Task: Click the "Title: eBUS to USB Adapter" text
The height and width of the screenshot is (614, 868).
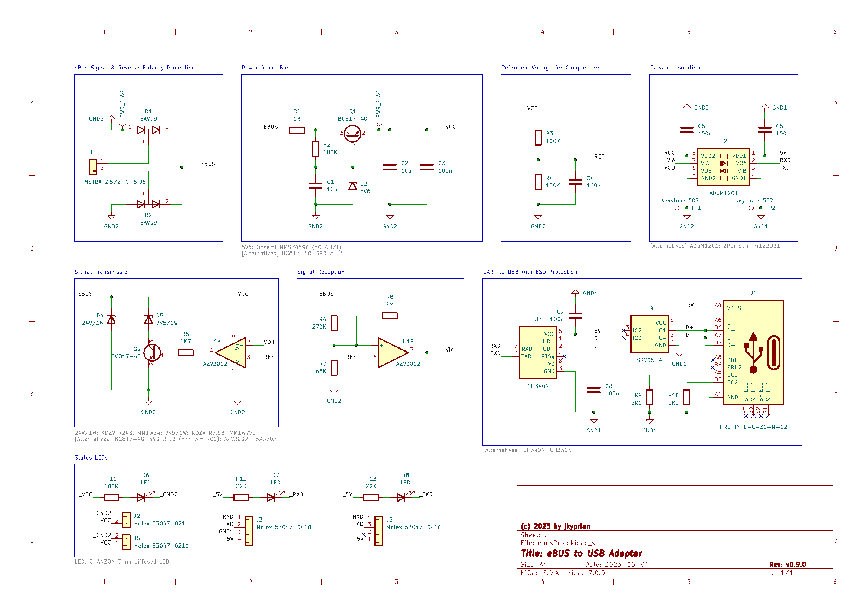Action: pos(582,553)
